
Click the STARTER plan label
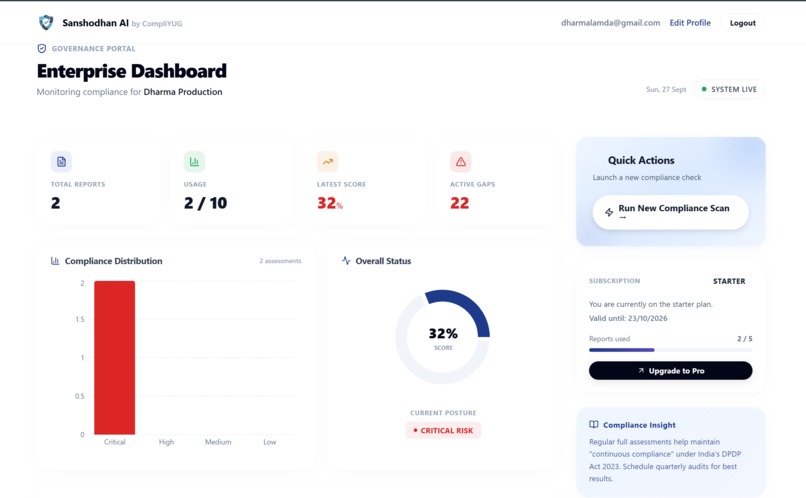point(729,281)
